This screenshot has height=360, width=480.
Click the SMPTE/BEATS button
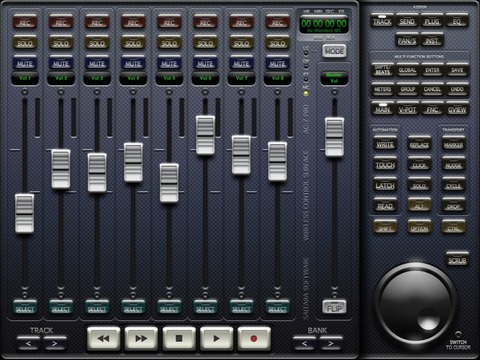tap(382, 70)
